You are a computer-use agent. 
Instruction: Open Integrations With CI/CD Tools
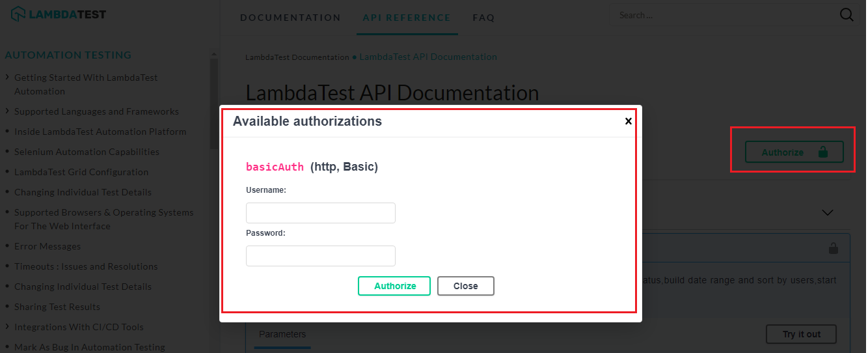(79, 327)
